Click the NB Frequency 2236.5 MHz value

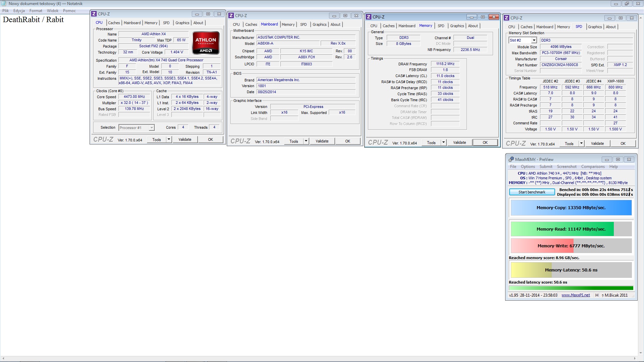click(x=470, y=50)
